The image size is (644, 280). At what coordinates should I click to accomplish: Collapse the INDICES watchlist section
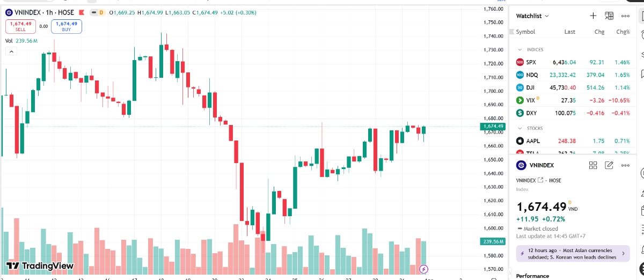[x=519, y=49]
